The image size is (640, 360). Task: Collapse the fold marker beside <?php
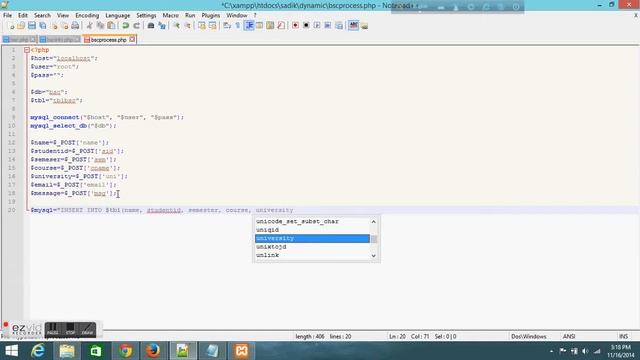pyautogui.click(x=27, y=50)
